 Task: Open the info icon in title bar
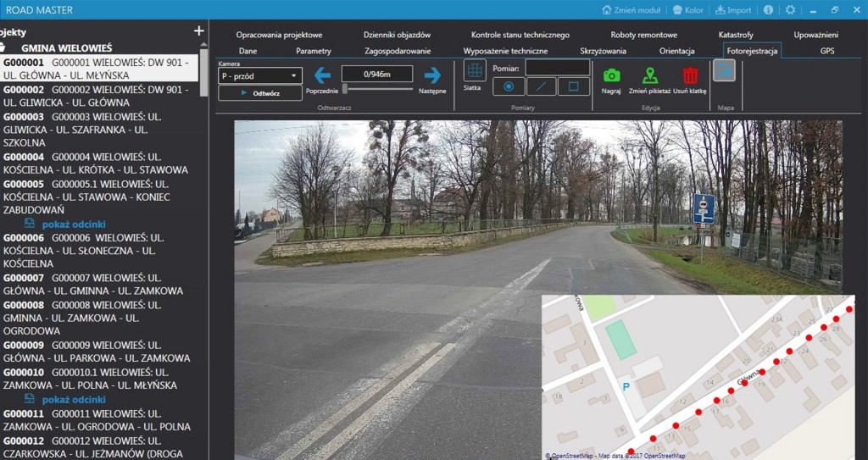[x=768, y=10]
